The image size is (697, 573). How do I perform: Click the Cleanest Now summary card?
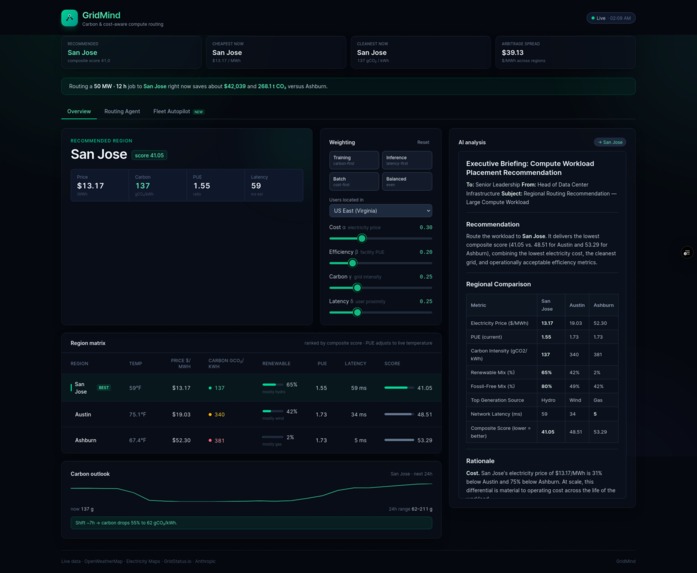[421, 52]
